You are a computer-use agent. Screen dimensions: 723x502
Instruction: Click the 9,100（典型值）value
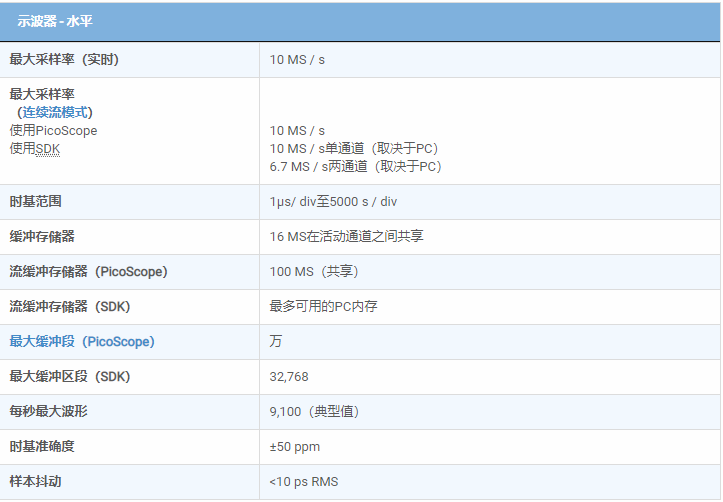(314, 412)
